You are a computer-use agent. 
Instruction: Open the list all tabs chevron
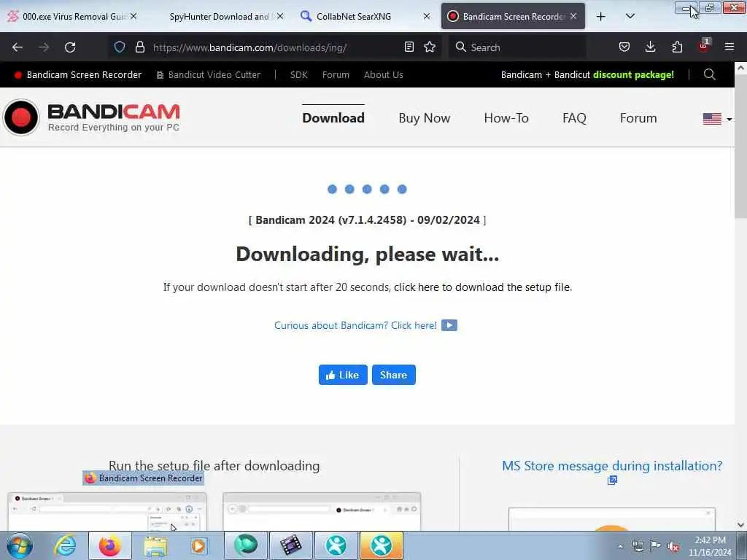tap(630, 16)
